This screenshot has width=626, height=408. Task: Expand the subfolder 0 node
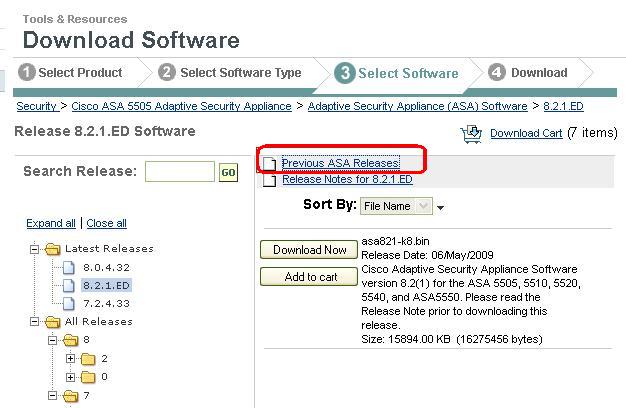71,377
